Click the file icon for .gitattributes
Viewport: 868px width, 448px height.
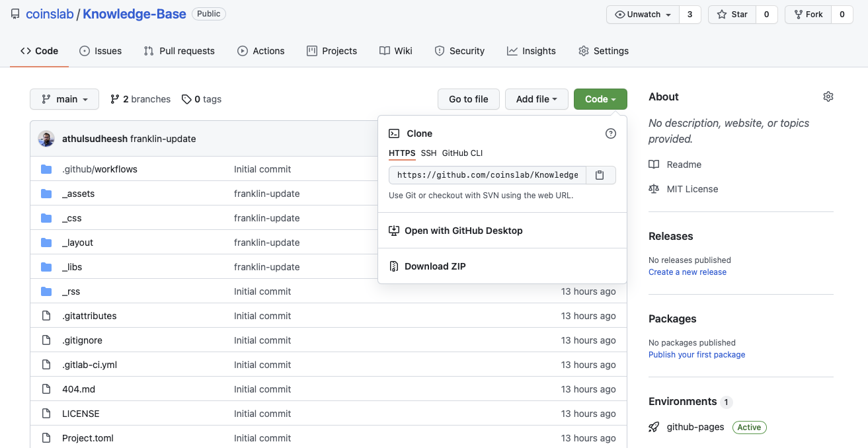(x=46, y=316)
